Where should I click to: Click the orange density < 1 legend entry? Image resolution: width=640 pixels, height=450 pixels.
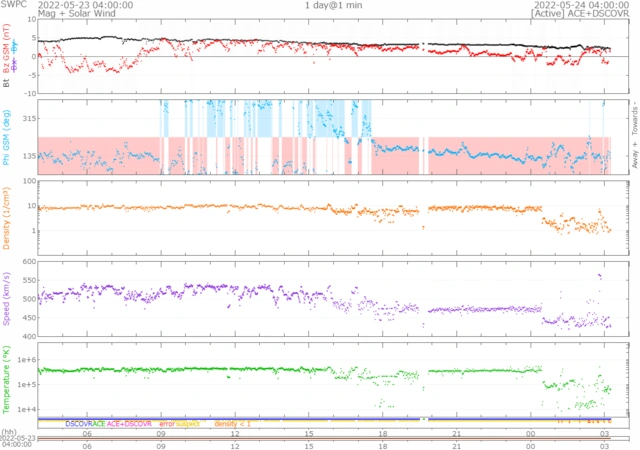233,424
